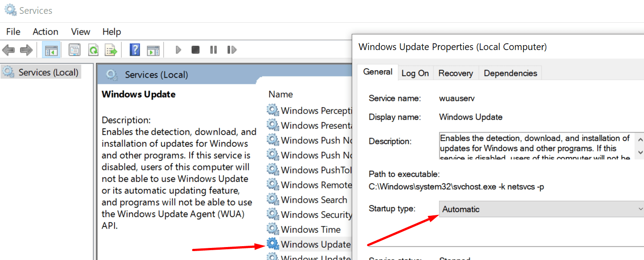The width and height of the screenshot is (644, 260).
Task: Toggle the console tree visibility icon
Action: (51, 50)
